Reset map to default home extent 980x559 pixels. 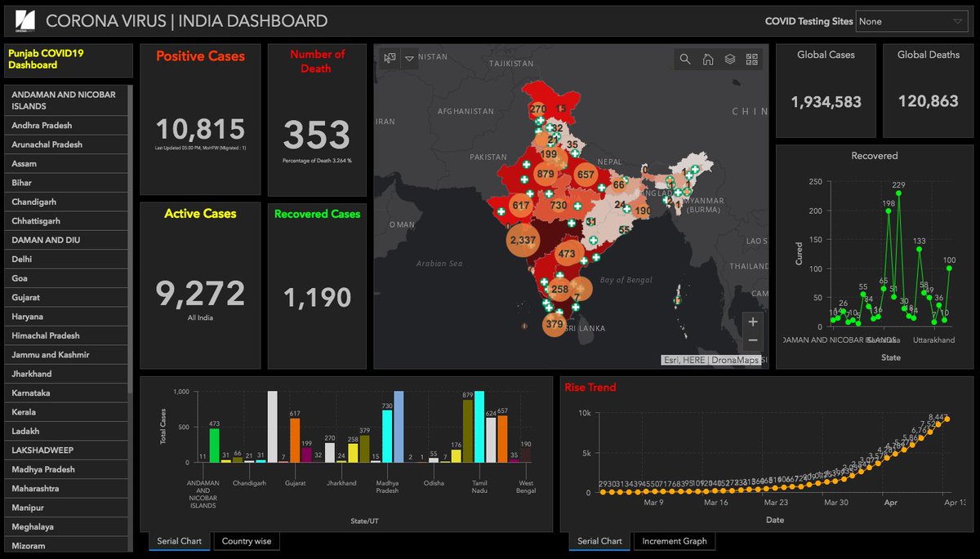708,59
